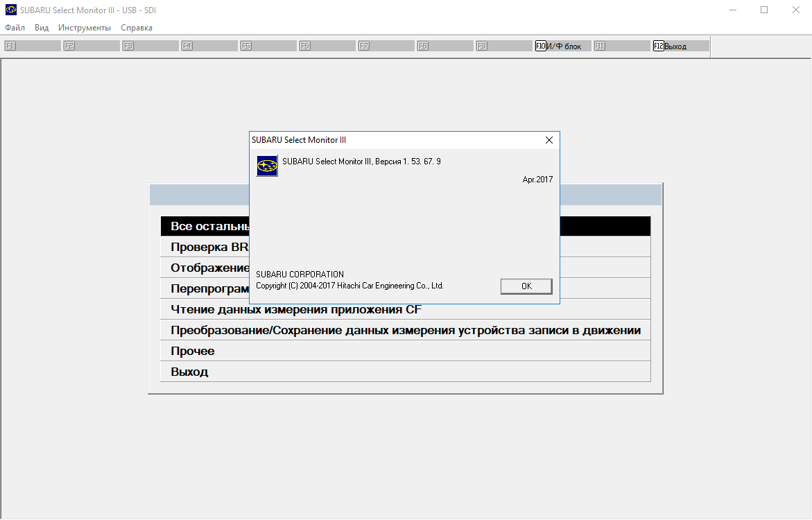
Task: Click the F1 function key button
Action: point(32,46)
